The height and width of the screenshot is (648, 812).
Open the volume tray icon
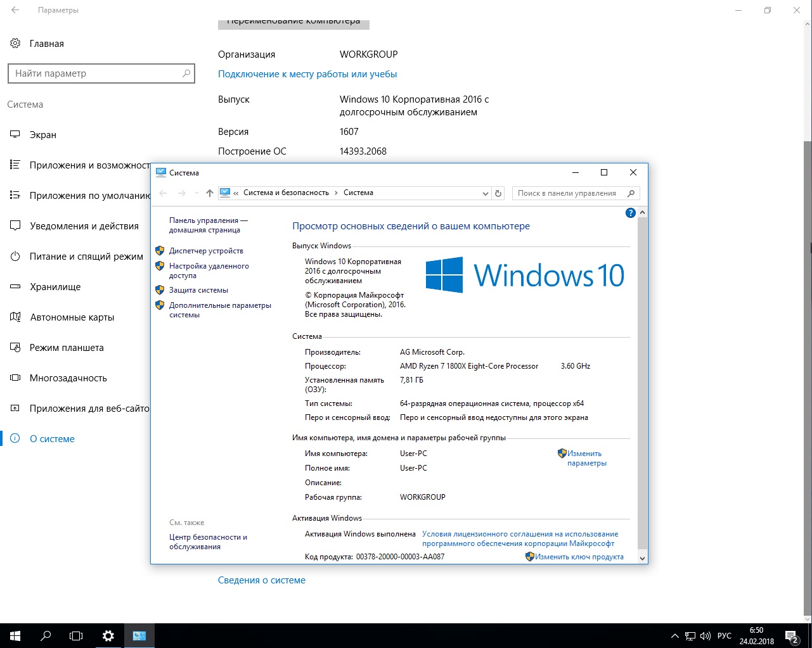706,636
